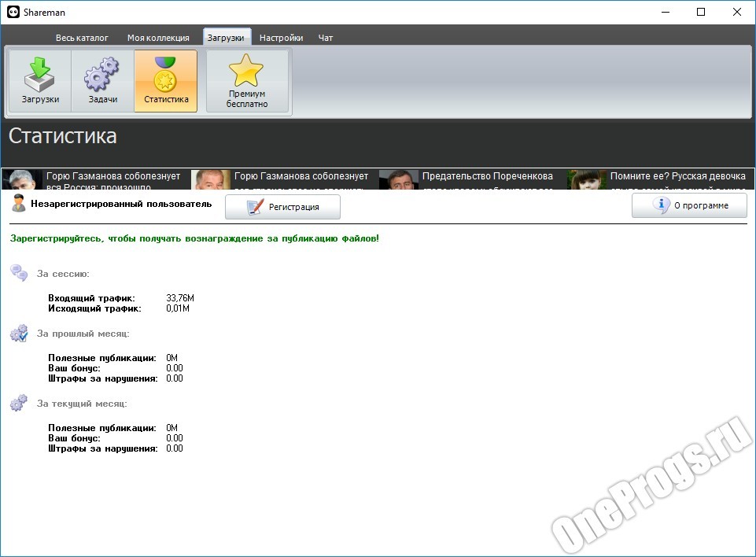Click the За текущий месяц gear icon
The width and height of the screenshot is (756, 557).
[20, 403]
